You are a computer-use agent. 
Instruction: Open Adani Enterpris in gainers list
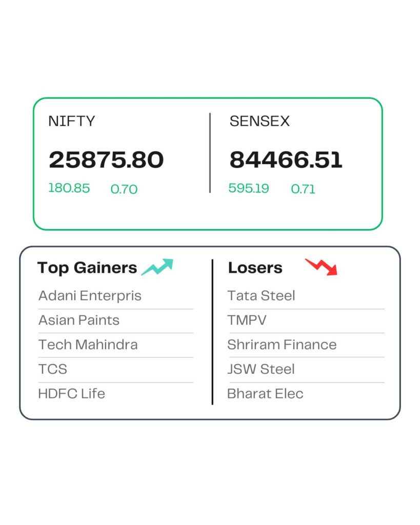90,296
